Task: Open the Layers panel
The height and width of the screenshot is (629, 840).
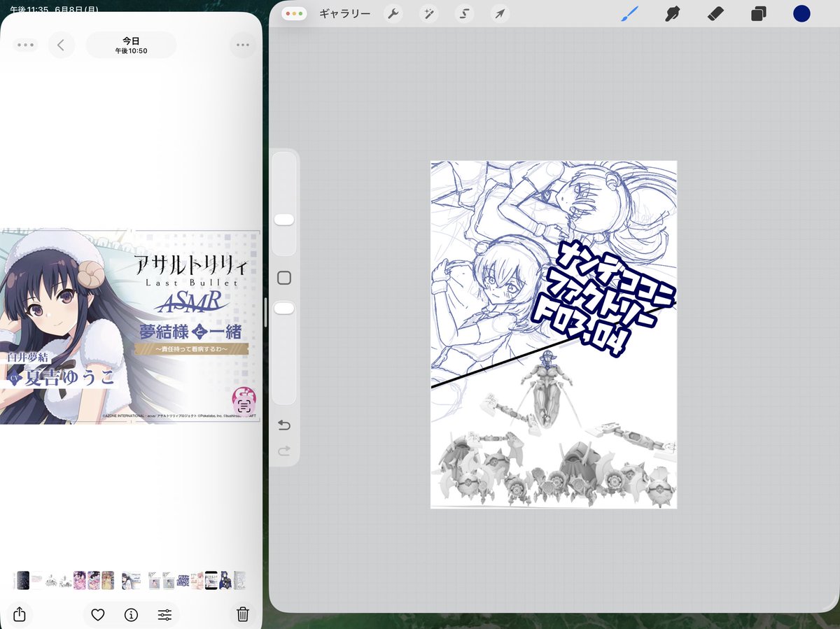Action: click(758, 13)
